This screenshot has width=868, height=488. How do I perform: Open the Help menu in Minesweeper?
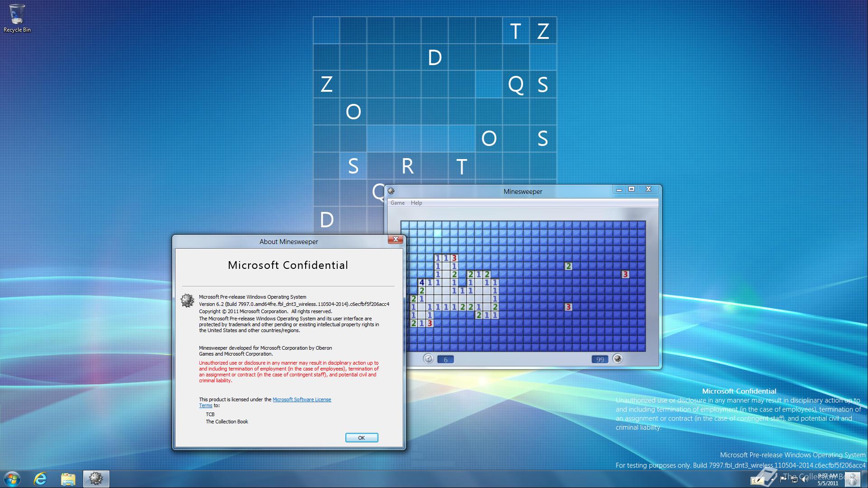(416, 203)
